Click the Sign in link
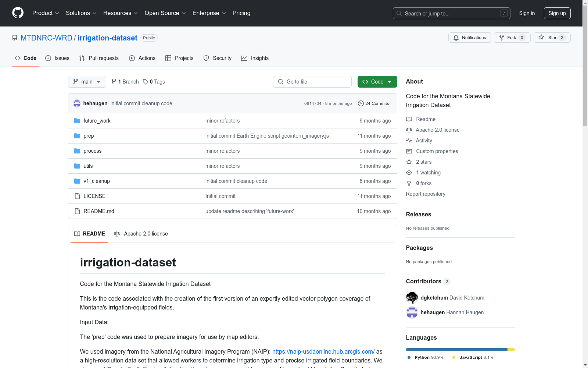This screenshot has height=368, width=588. [527, 13]
